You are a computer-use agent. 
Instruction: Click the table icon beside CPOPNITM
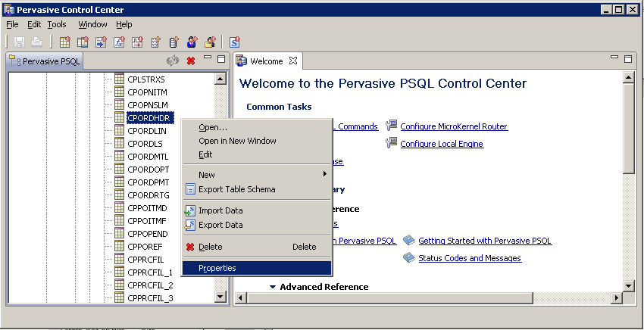[x=119, y=92]
